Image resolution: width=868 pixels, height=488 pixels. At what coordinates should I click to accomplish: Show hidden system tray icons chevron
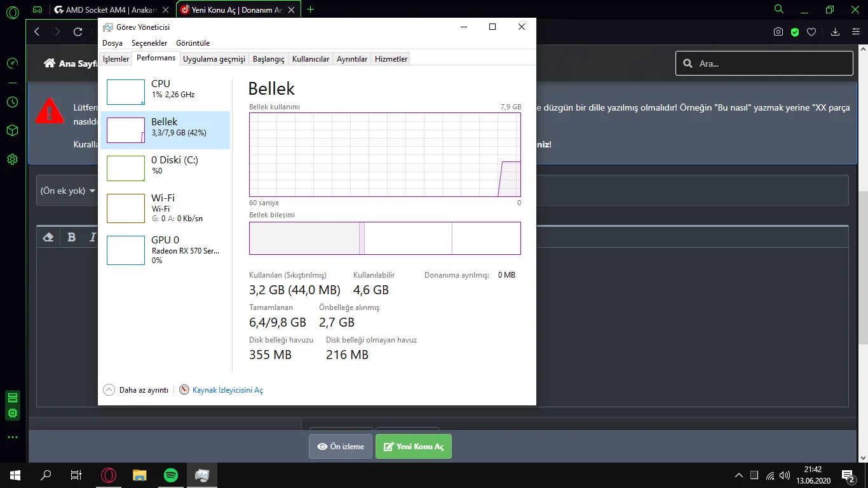coord(738,475)
